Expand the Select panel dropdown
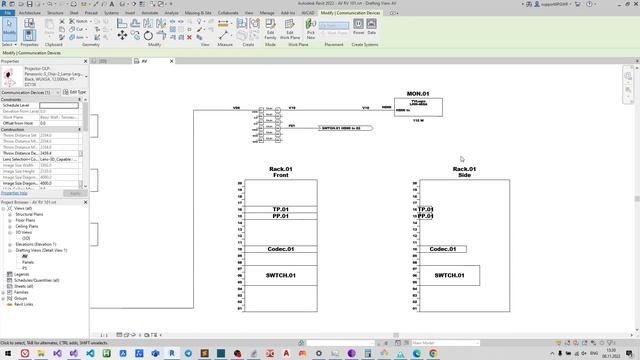Viewport: 640px width, 360px height. pos(9,44)
